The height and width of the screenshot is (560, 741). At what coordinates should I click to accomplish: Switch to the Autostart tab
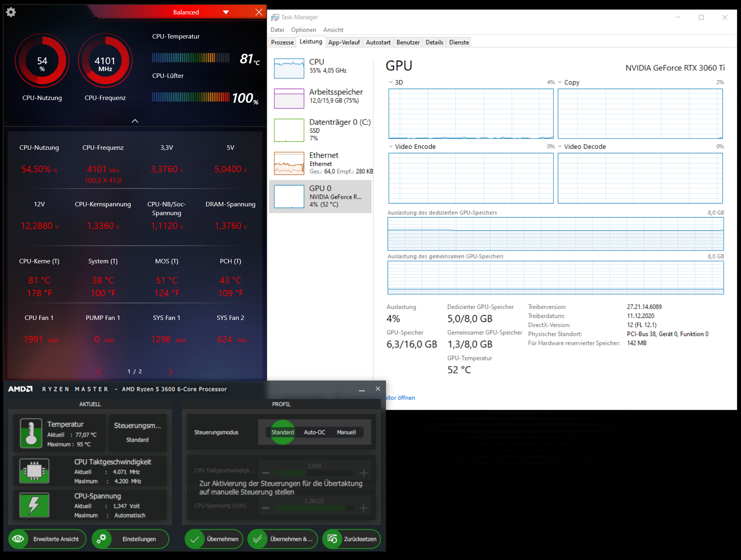pyautogui.click(x=378, y=43)
